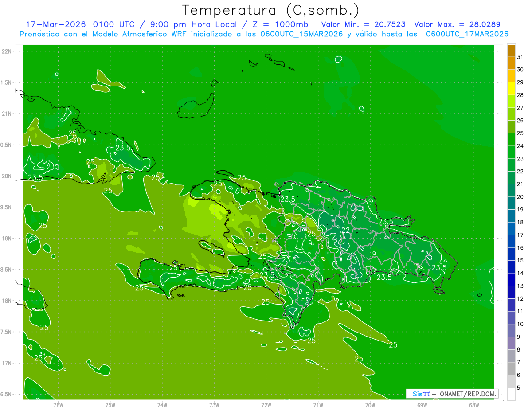The width and height of the screenshot is (532, 411).
Task: Click the 17N latitude axis label
Action: (x=7, y=363)
